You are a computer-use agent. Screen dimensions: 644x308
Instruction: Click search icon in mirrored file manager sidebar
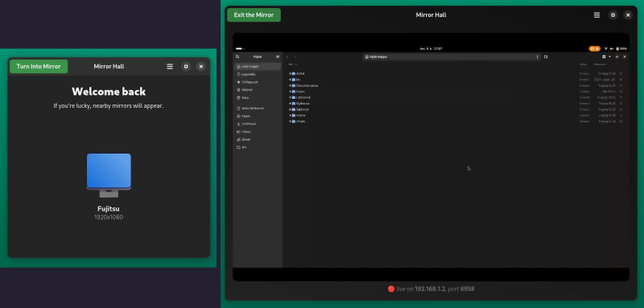point(237,56)
